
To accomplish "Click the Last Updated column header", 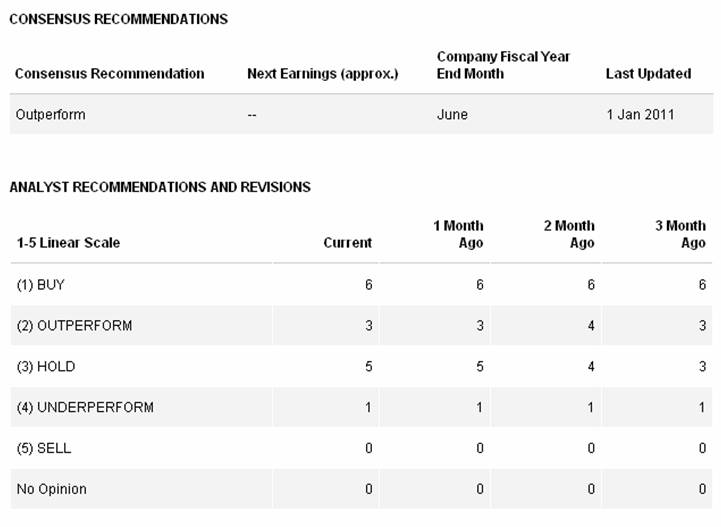I will click(x=648, y=74).
